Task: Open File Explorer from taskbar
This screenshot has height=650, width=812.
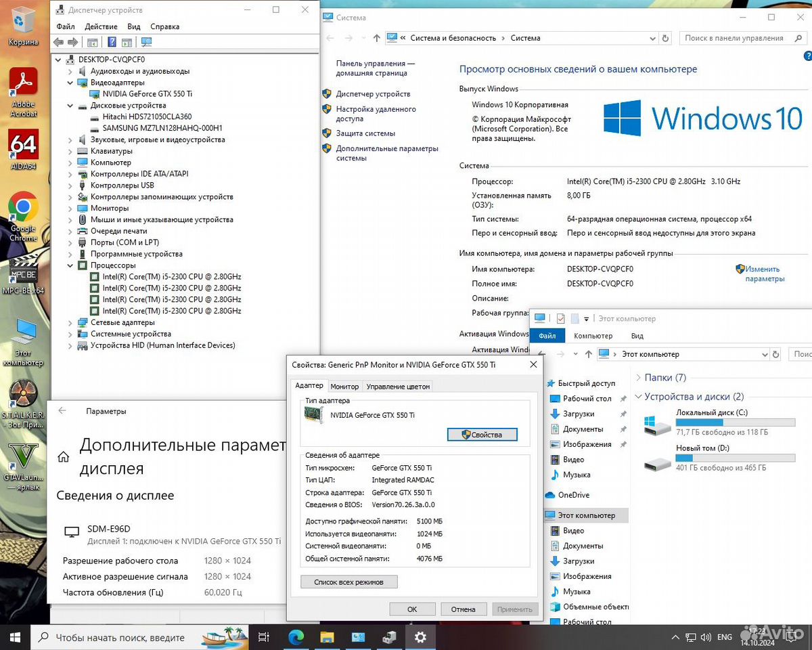Action: 327,637
